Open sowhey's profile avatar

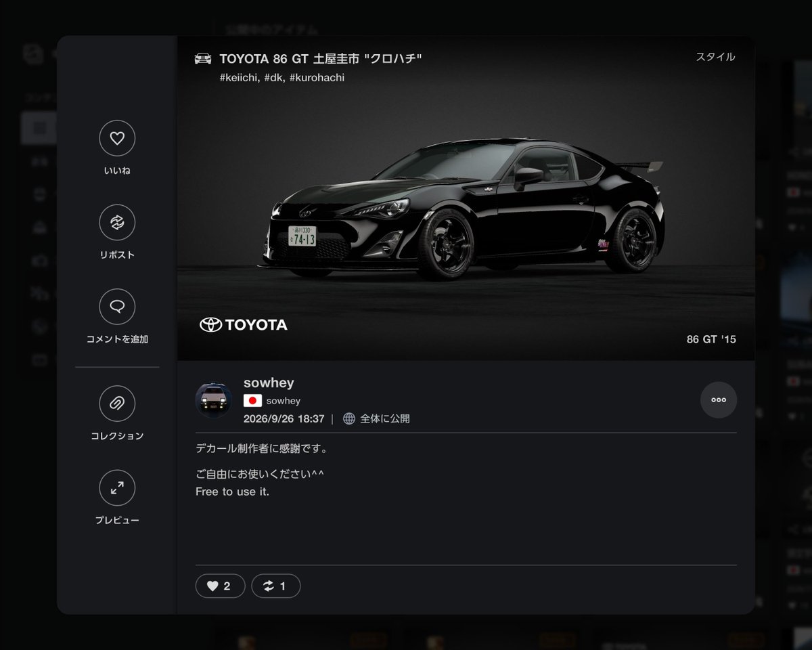[x=214, y=400]
